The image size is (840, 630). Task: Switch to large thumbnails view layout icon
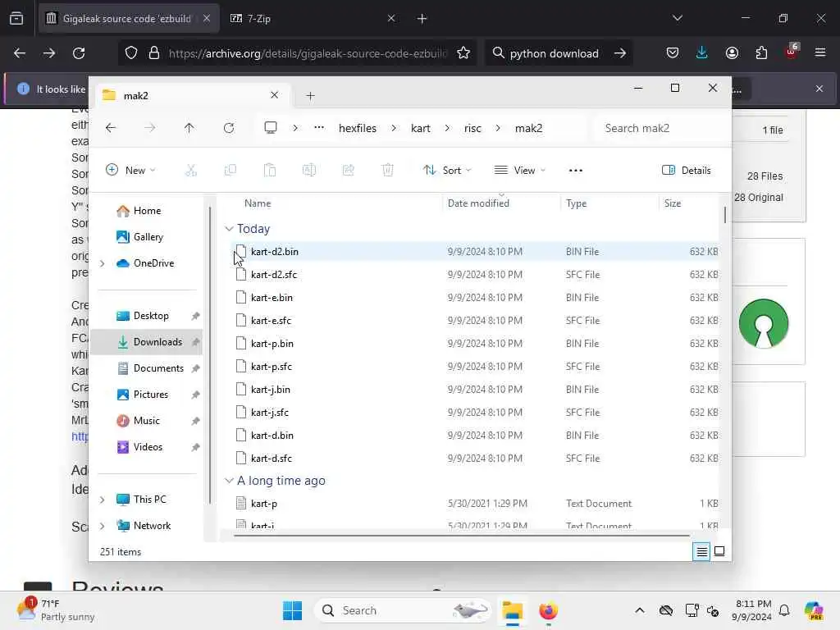coord(719,551)
